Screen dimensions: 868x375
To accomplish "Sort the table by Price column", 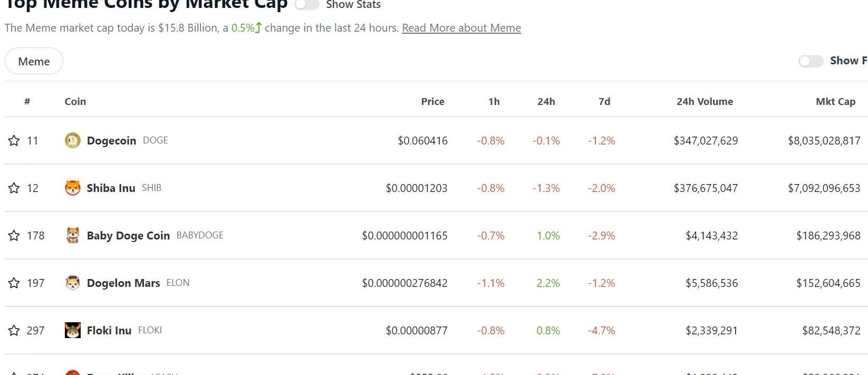I will point(432,101).
